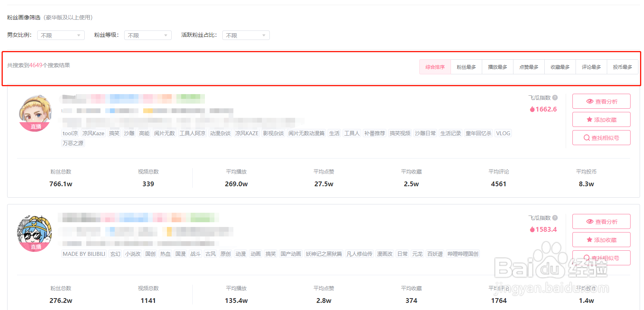Open the 活跃粉丝占比 dropdown

tap(246, 35)
